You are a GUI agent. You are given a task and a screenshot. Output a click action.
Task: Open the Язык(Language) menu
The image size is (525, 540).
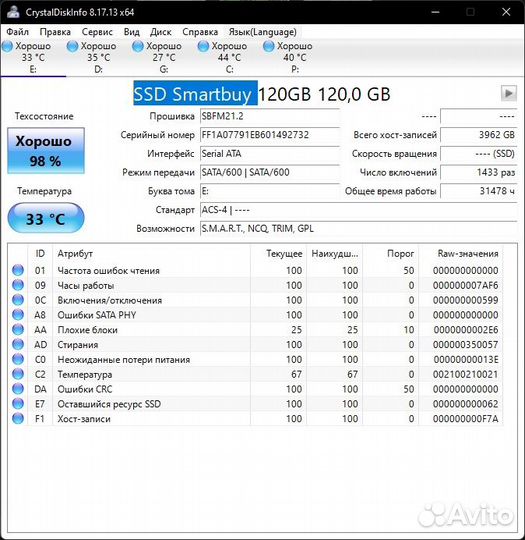click(x=262, y=32)
